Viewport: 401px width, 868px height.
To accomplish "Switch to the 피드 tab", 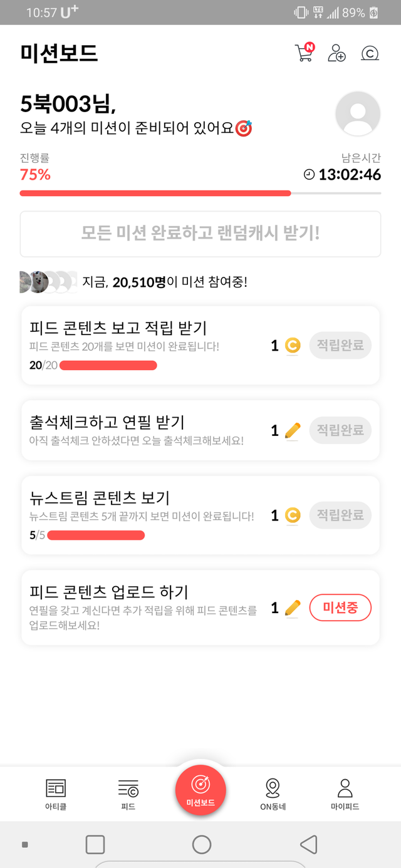I will 128,794.
